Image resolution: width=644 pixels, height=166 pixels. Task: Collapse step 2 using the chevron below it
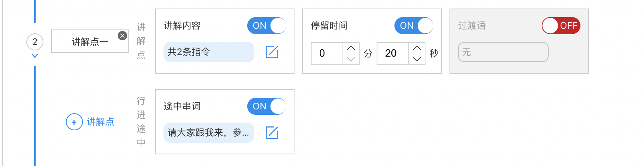(35, 56)
